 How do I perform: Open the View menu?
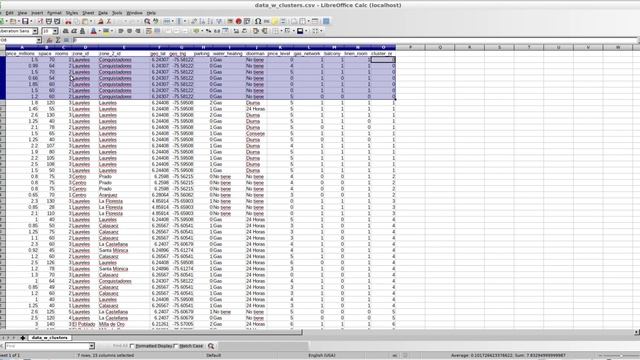[22, 13]
